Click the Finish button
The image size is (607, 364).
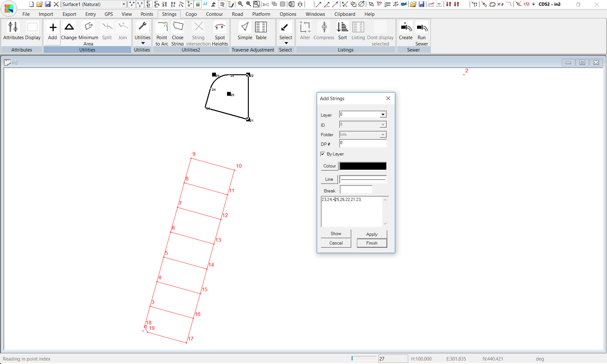click(x=372, y=243)
